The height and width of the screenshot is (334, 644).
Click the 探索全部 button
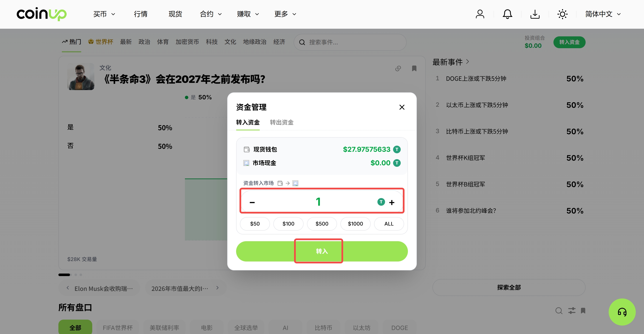(509, 287)
